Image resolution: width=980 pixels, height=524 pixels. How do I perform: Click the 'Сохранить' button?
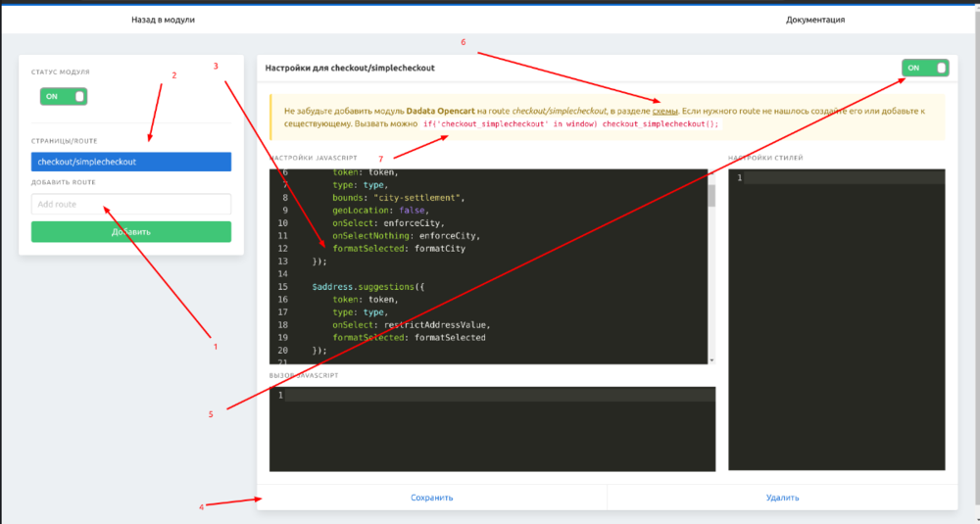[x=431, y=498]
